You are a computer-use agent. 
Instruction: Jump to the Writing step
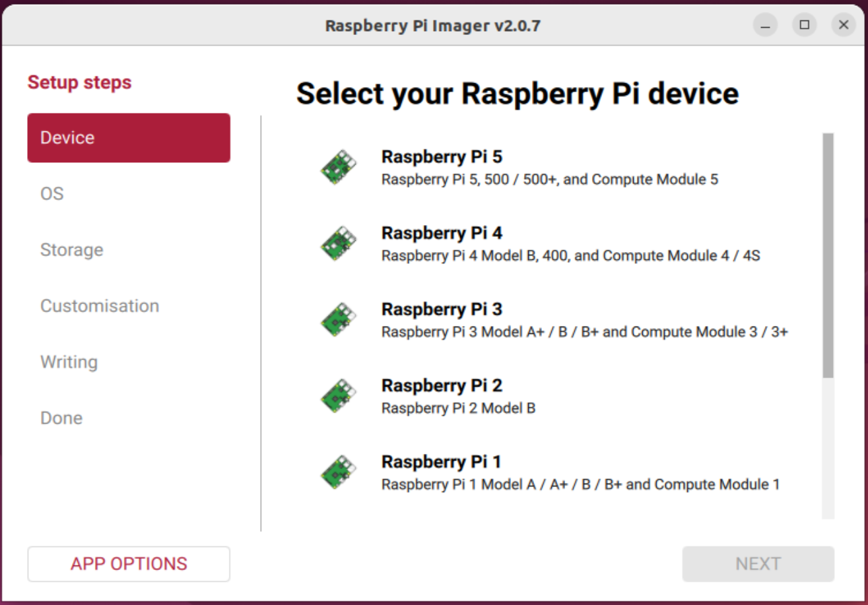(x=69, y=362)
